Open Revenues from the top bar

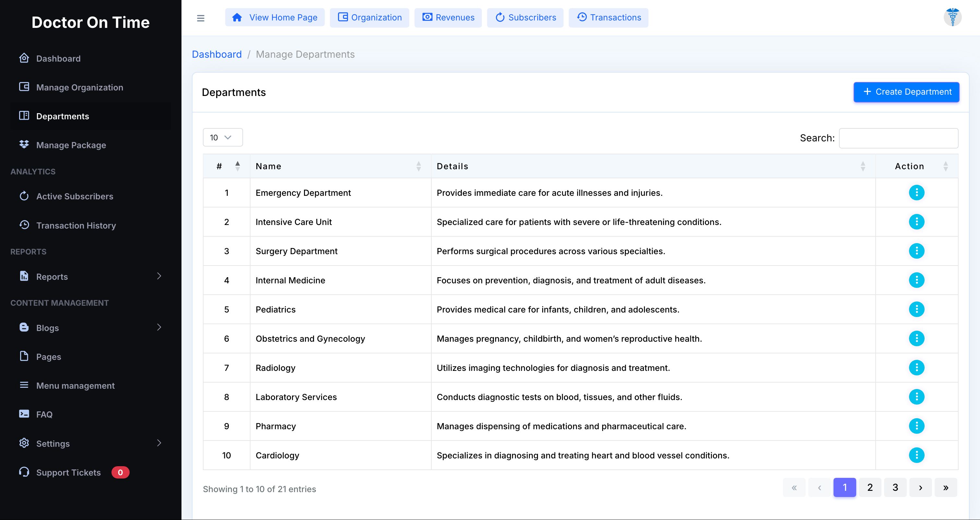448,18
